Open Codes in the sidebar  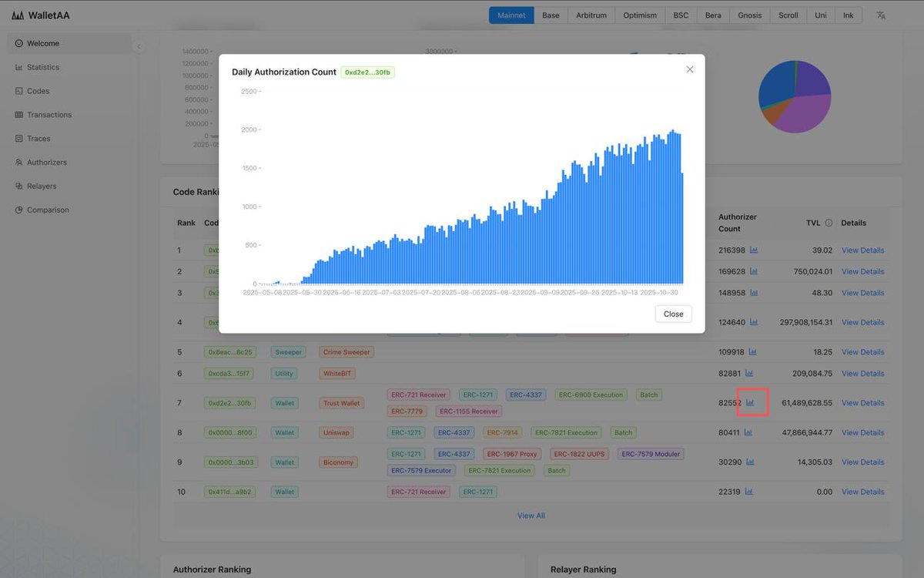[69, 91]
